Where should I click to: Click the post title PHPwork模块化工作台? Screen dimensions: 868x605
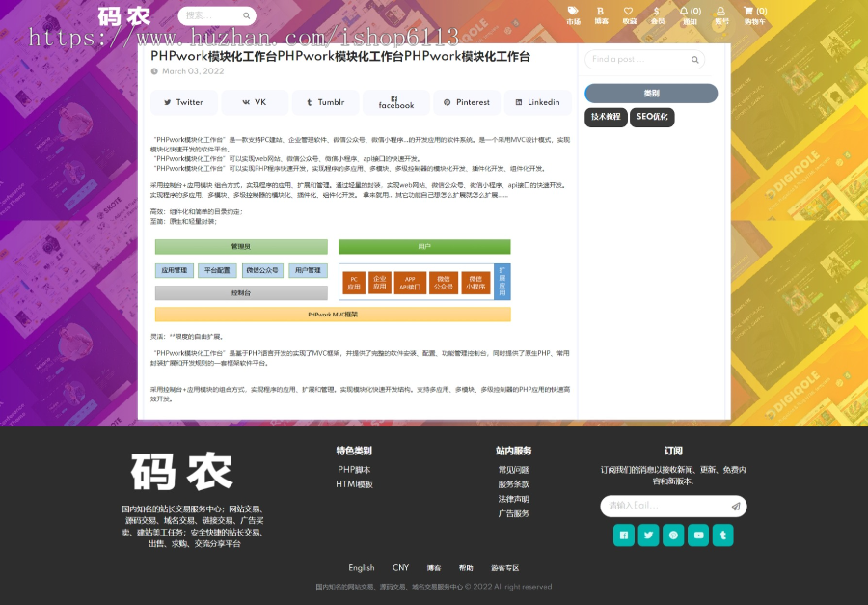click(340, 57)
